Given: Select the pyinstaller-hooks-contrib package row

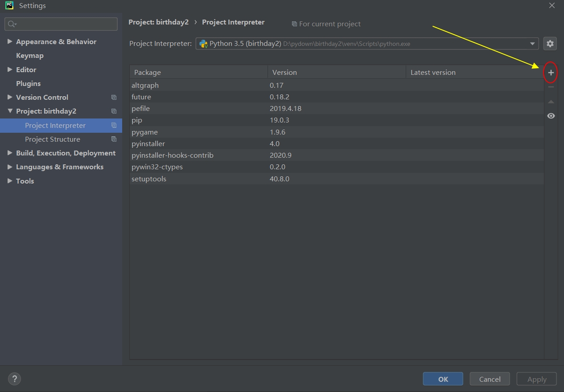Looking at the screenshot, I should [x=337, y=155].
